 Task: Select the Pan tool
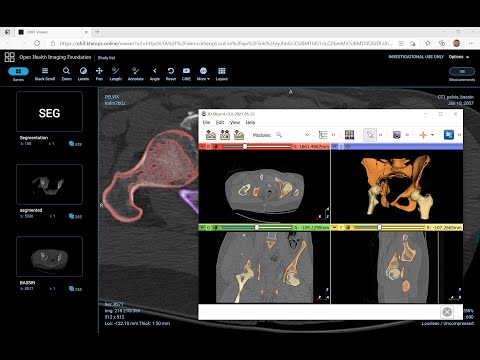99,74
